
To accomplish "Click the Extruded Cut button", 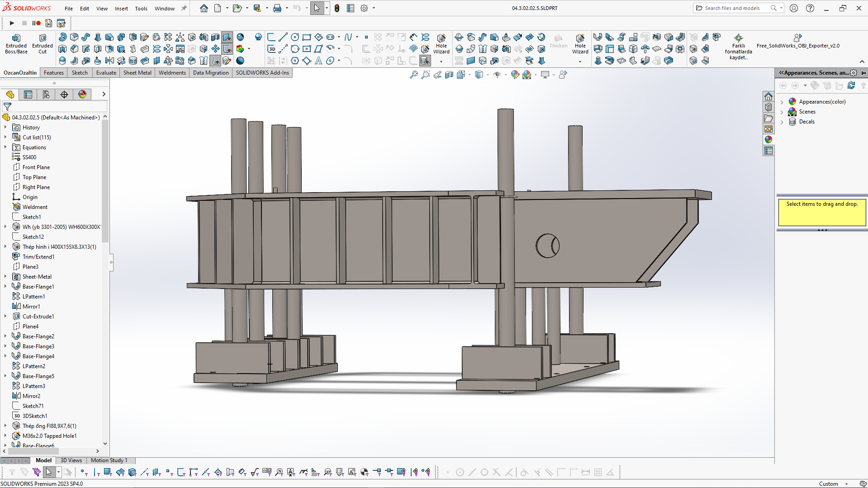I will 43,44.
